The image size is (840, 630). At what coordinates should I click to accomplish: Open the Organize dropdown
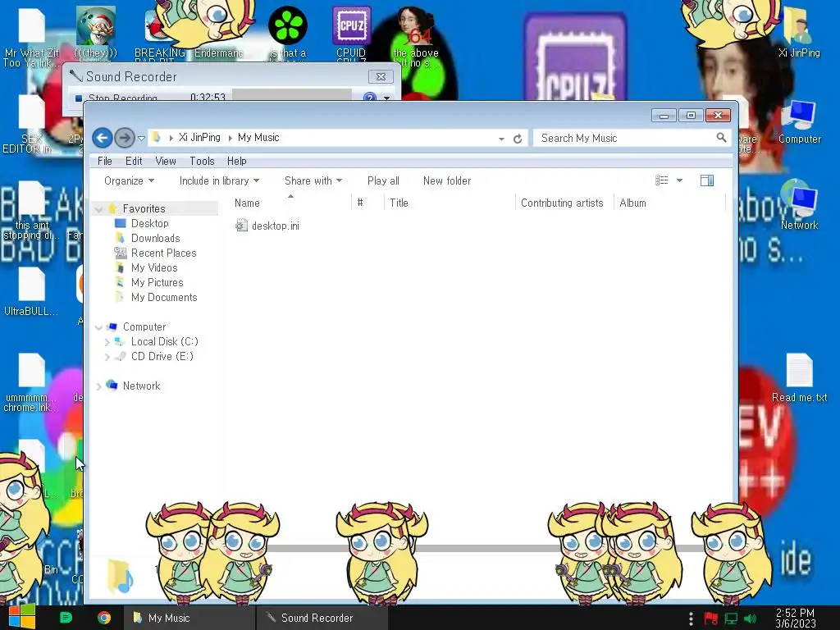click(x=129, y=181)
